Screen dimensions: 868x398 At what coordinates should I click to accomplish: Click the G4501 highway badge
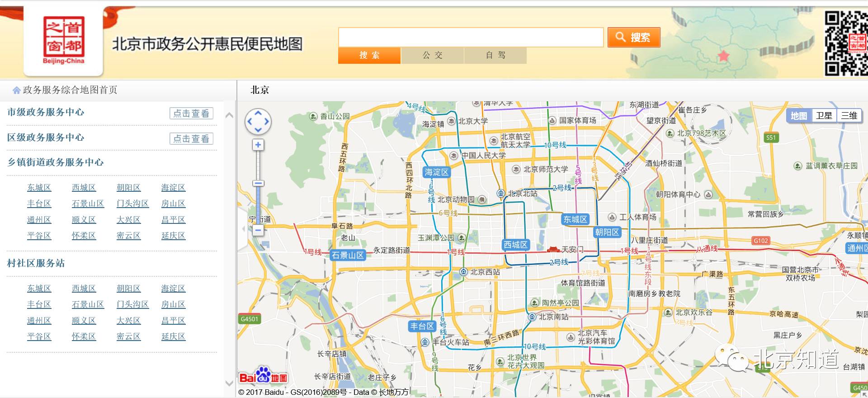coord(249,319)
